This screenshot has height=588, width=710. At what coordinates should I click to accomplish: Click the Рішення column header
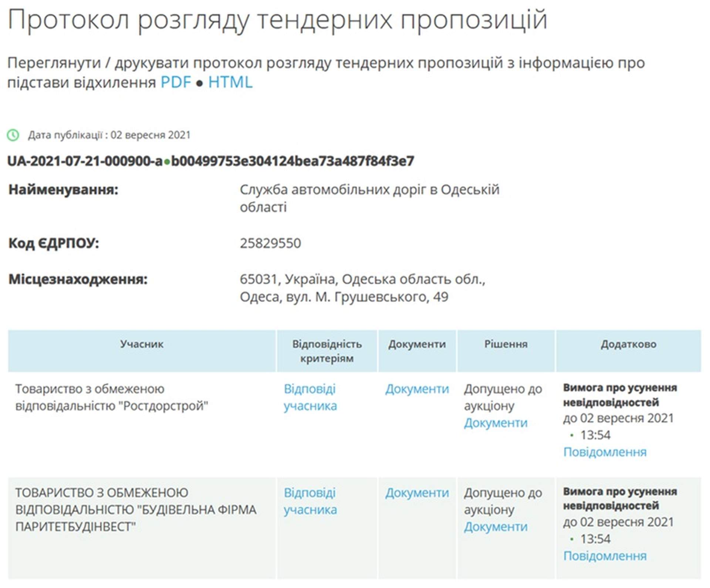[506, 345]
